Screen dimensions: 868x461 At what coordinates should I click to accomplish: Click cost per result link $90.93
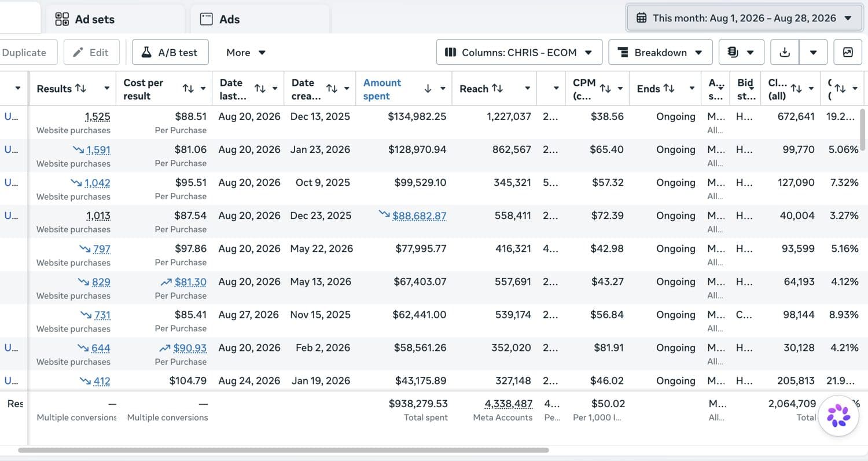click(x=190, y=348)
